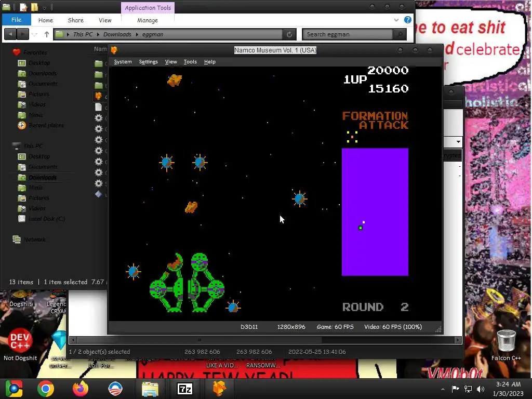Image resolution: width=532 pixels, height=399 pixels.
Task: Go up one folder level
Action: [46, 34]
